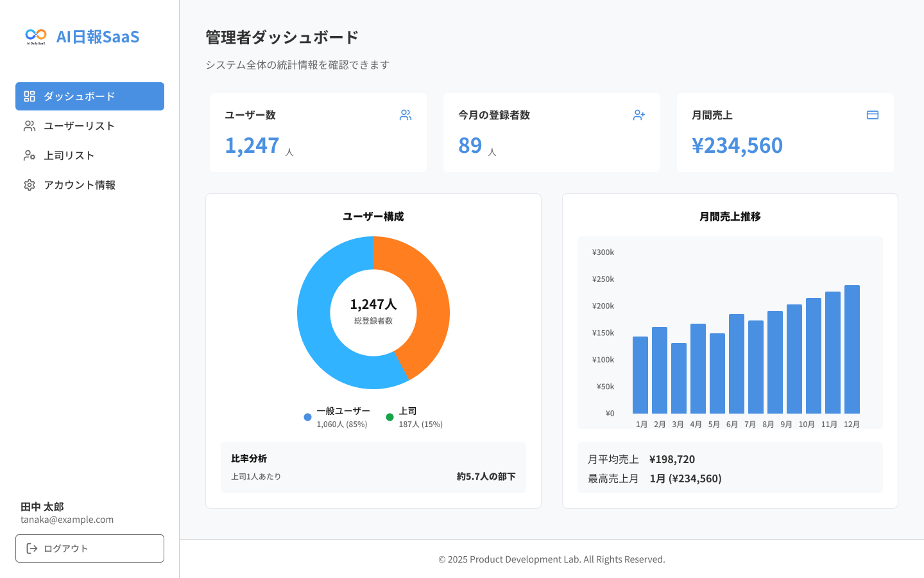
Task: Click the users icon on ユーザー数 card
Action: coord(406,115)
